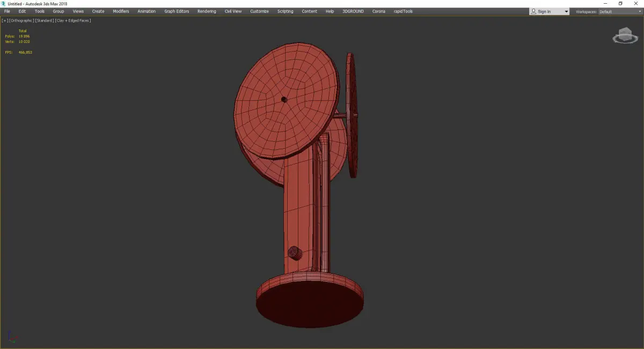This screenshot has height=349, width=644.
Task: Click the Untitled - Autodesk 3ds Max 2018 title
Action: [x=38, y=4]
